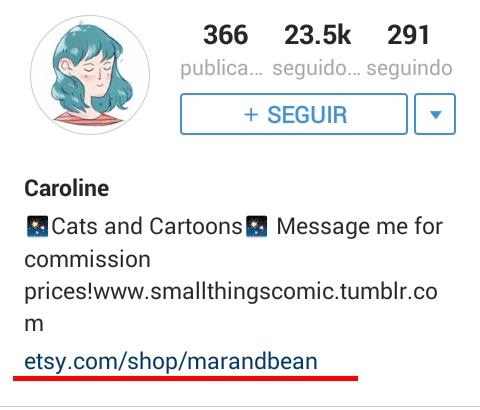
Task: Open the 23.5k followers list
Action: pyautogui.click(x=317, y=35)
